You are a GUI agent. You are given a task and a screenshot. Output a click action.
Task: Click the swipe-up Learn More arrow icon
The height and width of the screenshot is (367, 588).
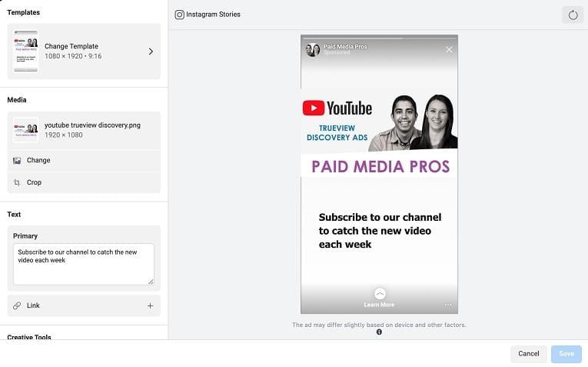380,293
